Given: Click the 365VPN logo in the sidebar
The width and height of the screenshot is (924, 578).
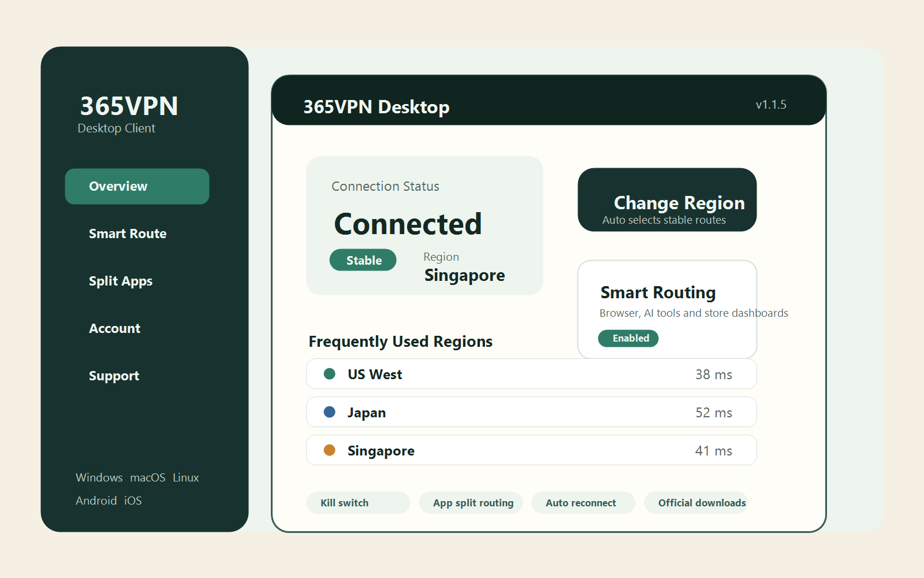Looking at the screenshot, I should (128, 106).
